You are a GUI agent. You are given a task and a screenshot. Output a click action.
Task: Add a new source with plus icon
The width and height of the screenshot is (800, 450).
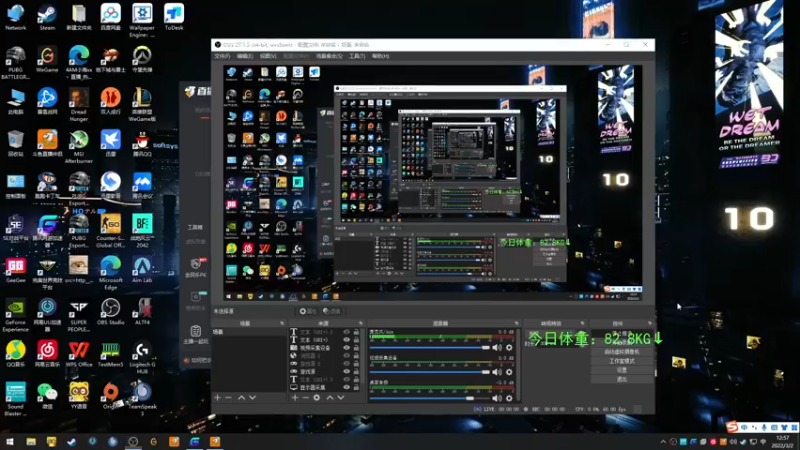click(294, 397)
